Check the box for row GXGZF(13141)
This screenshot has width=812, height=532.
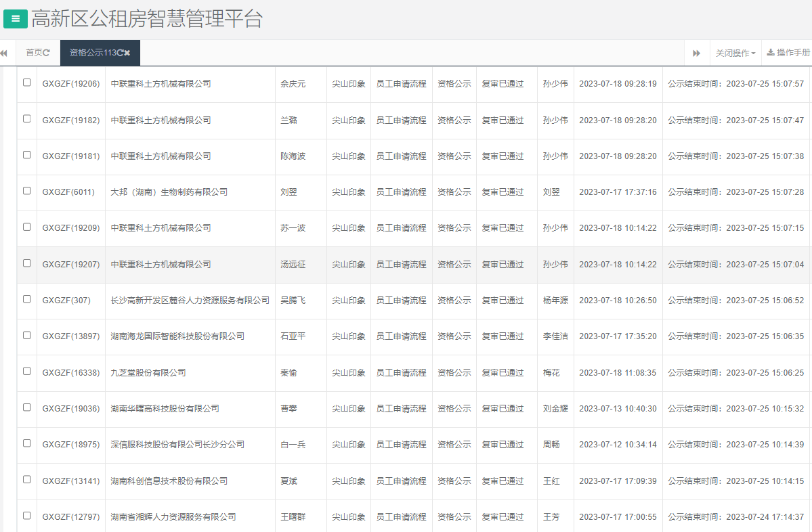[x=27, y=479]
